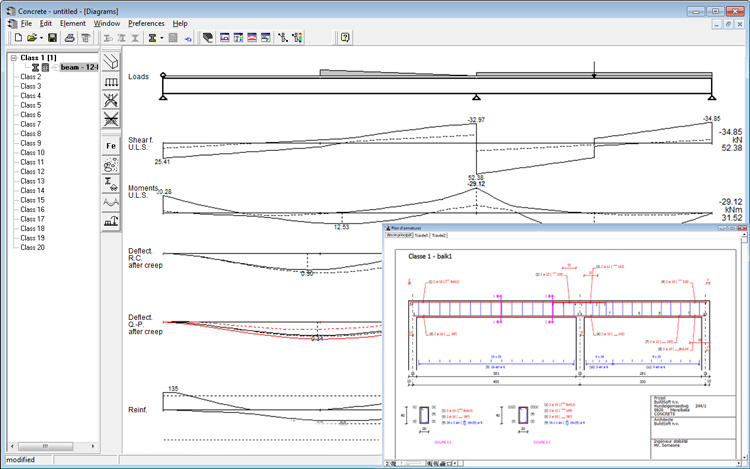
Task: Open the beam section icon dropdown arrow
Action: pos(162,37)
